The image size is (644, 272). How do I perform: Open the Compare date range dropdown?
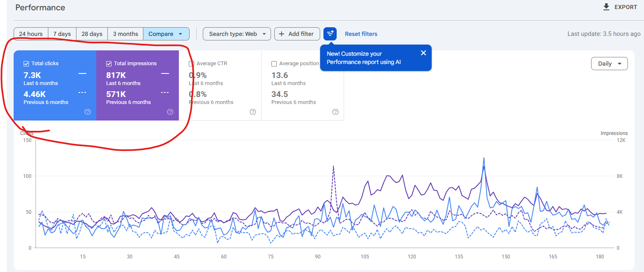tap(166, 34)
